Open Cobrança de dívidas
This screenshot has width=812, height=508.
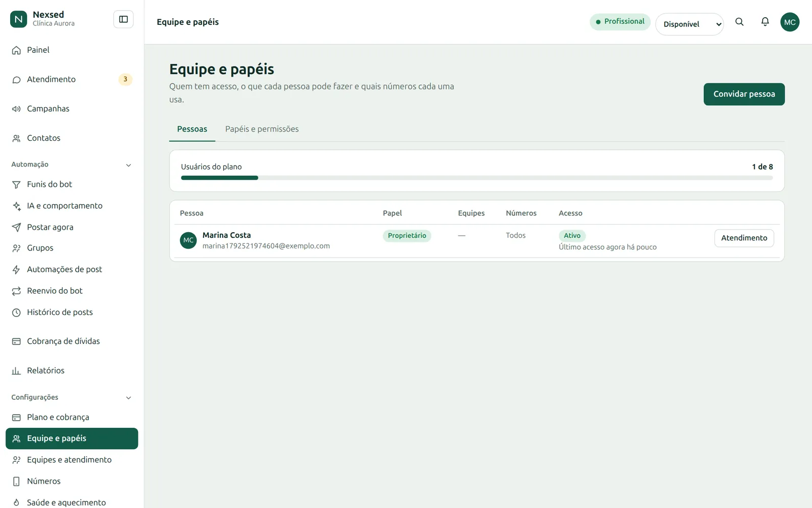(72, 341)
